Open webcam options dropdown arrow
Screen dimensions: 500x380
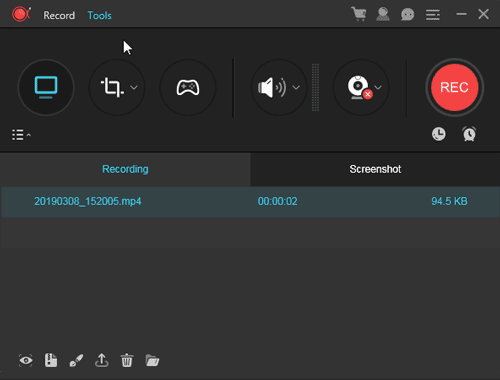[x=378, y=88]
